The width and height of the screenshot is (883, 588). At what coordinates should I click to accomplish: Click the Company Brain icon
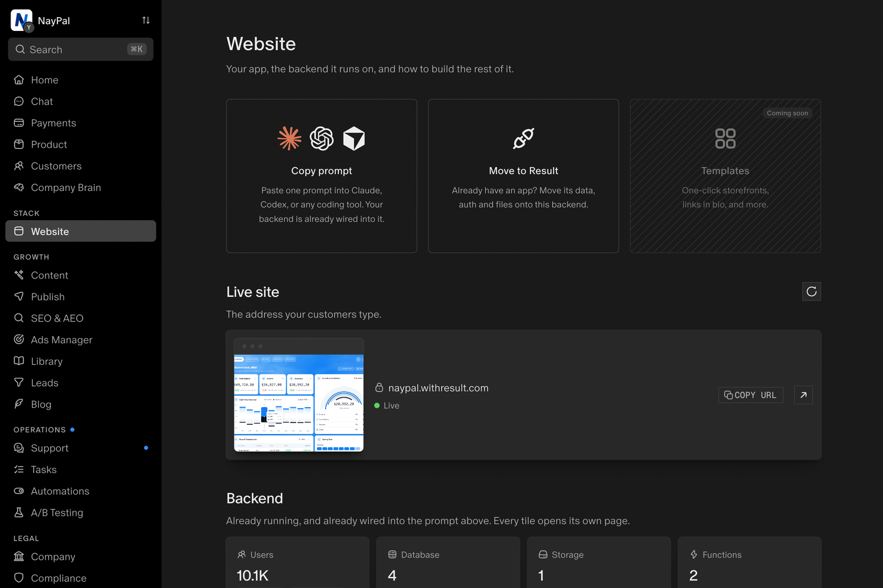pos(19,188)
